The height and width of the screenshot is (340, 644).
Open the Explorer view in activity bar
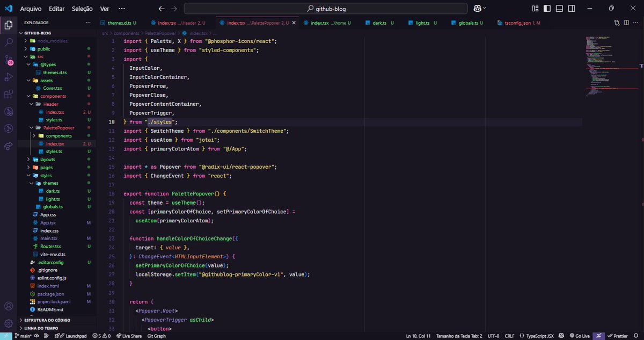pyautogui.click(x=9, y=25)
